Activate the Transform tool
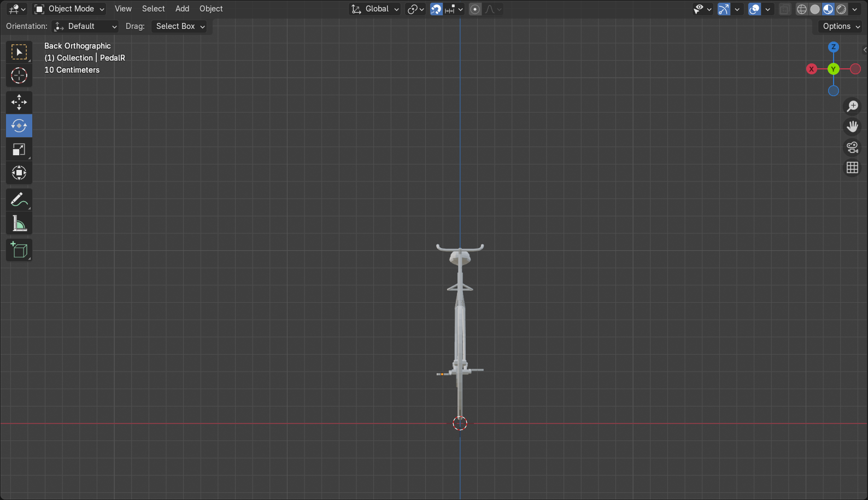The image size is (868, 500). [19, 173]
